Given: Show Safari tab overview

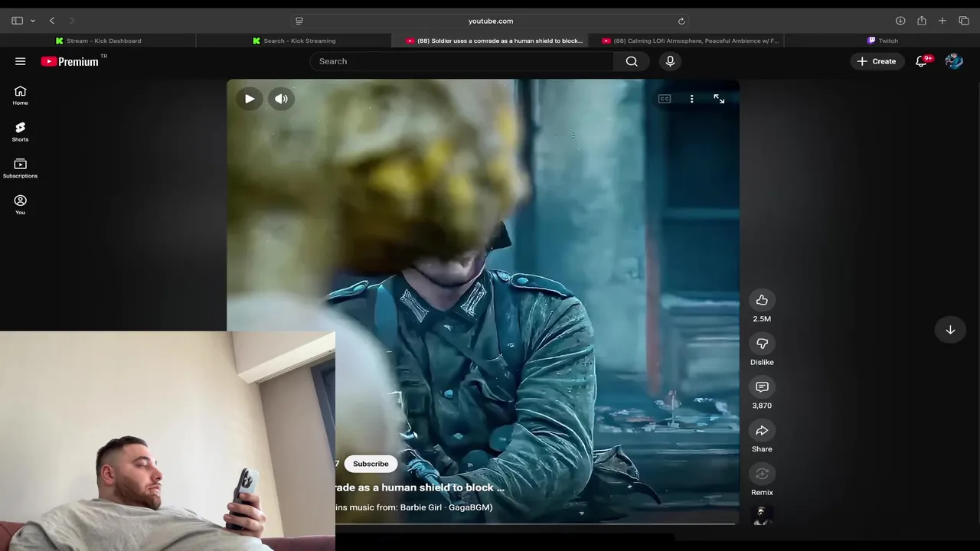Looking at the screenshot, I should pyautogui.click(x=964, y=21).
